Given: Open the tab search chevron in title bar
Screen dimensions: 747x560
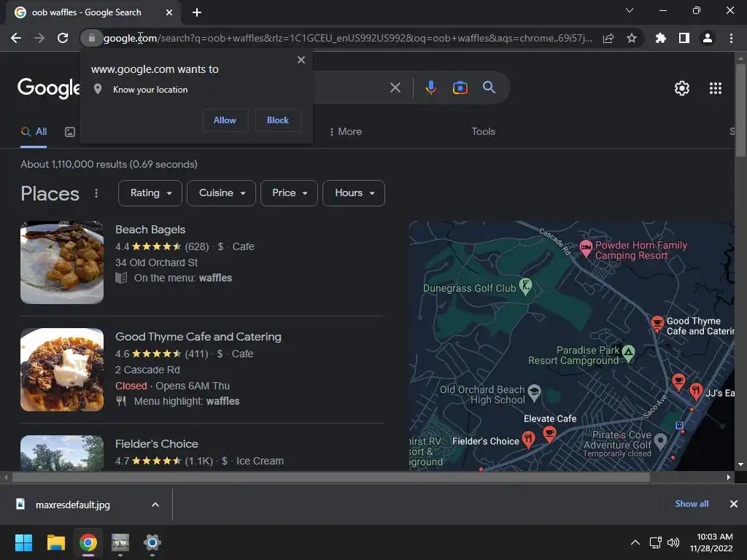Looking at the screenshot, I should click(x=630, y=10).
